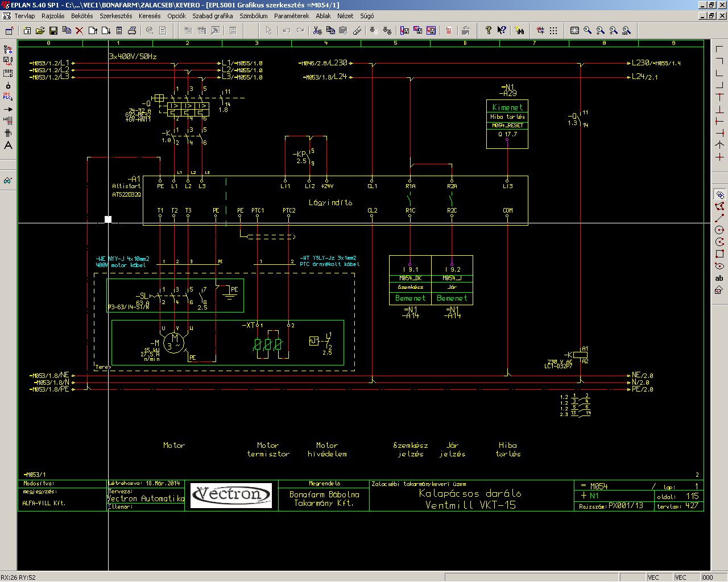Open a project with the folder icon
Viewport: 728px width, 582px height.
click(x=40, y=31)
